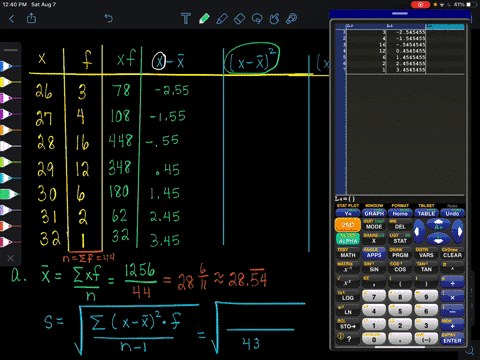
Task: Tap the calculator 0 key
Action: pyautogui.click(x=374, y=339)
